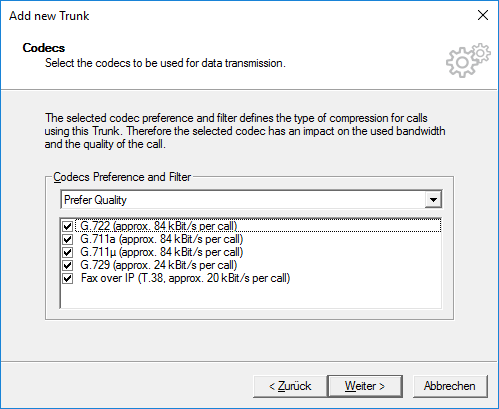Select the G.711a list entry label
Screen dimensions: 499x409
(x=162, y=239)
